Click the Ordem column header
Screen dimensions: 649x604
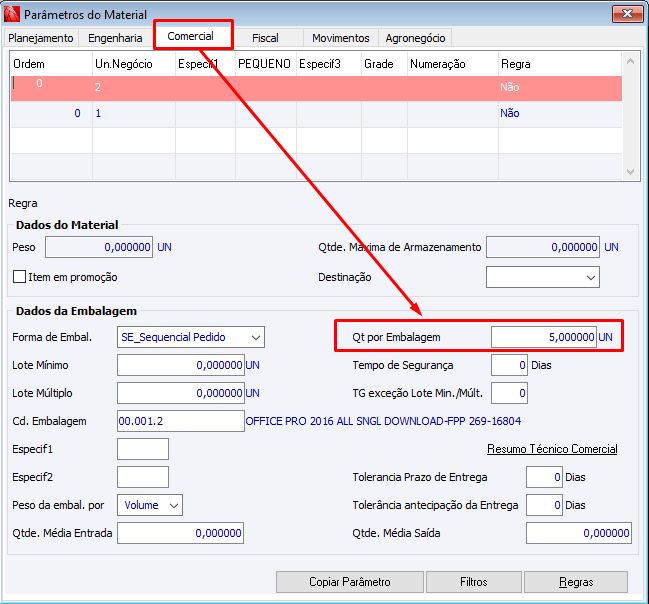(x=51, y=64)
